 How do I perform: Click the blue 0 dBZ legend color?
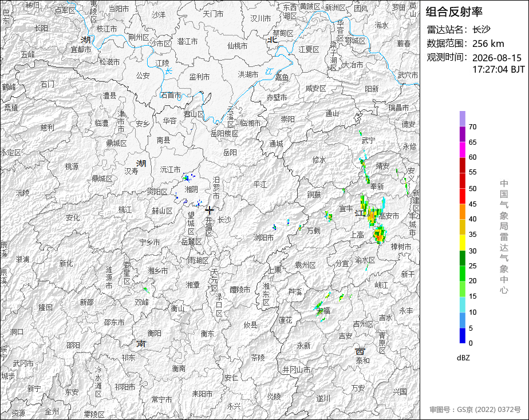point(463,336)
